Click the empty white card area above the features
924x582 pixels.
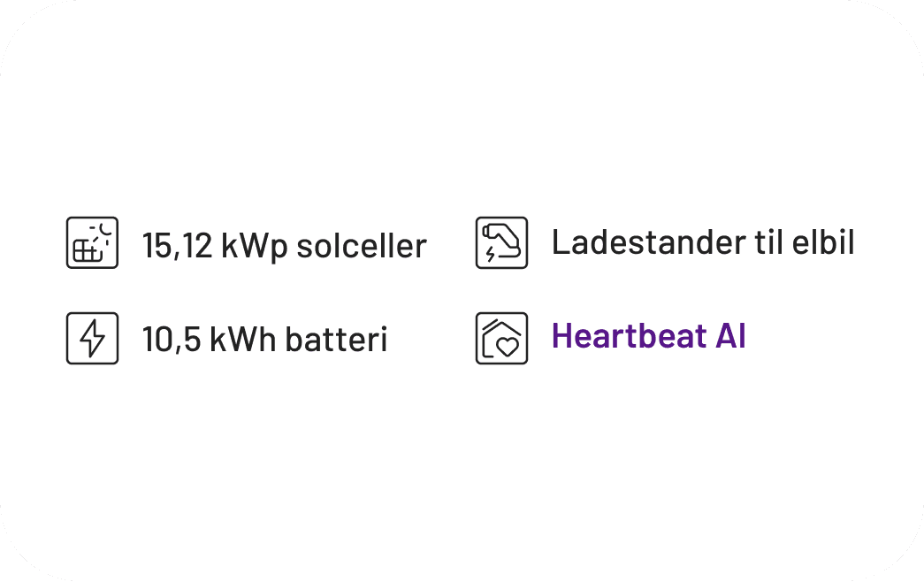[462, 106]
